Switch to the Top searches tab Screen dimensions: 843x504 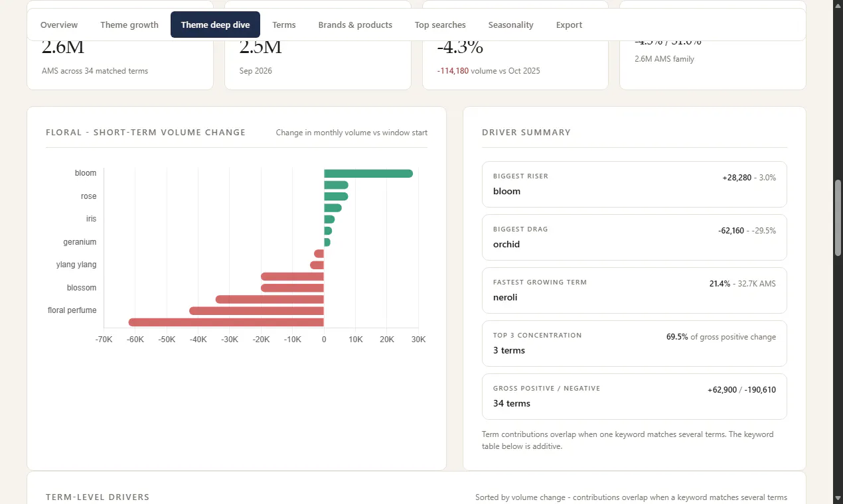[x=440, y=25]
